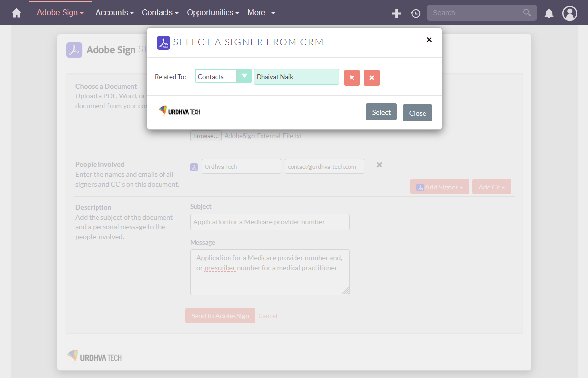Click the Adobe Sign icon beside Urdhva Tech
Image resolution: width=588 pixels, height=378 pixels.
[x=194, y=167]
